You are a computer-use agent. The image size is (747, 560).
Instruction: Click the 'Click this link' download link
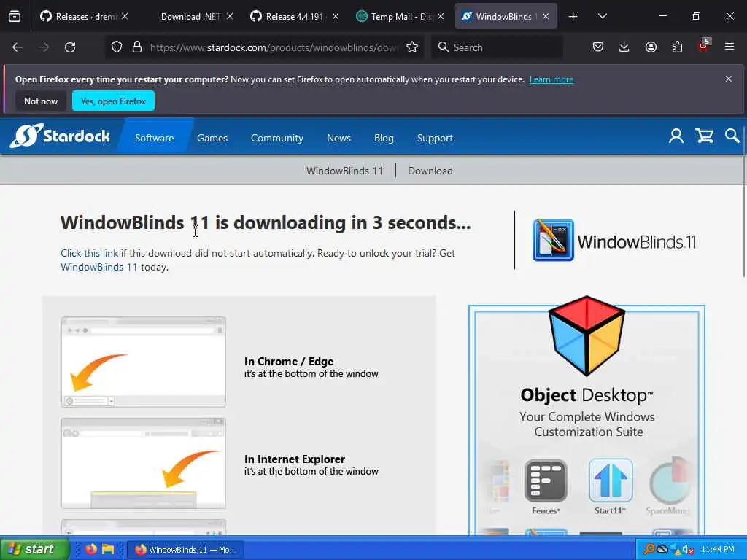point(89,253)
